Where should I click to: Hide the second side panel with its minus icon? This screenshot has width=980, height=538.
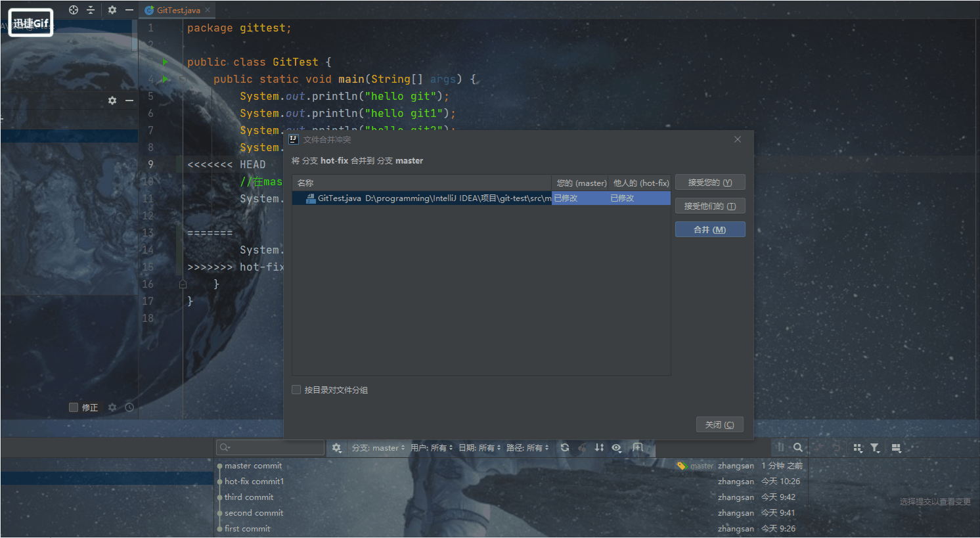[x=129, y=101]
